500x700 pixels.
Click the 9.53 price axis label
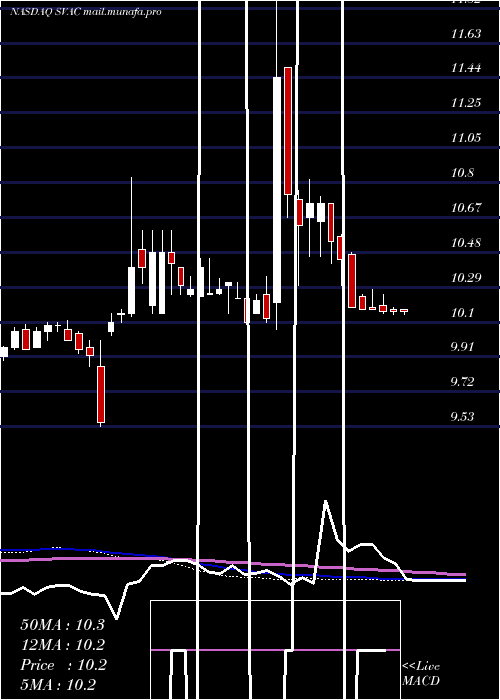(x=463, y=417)
